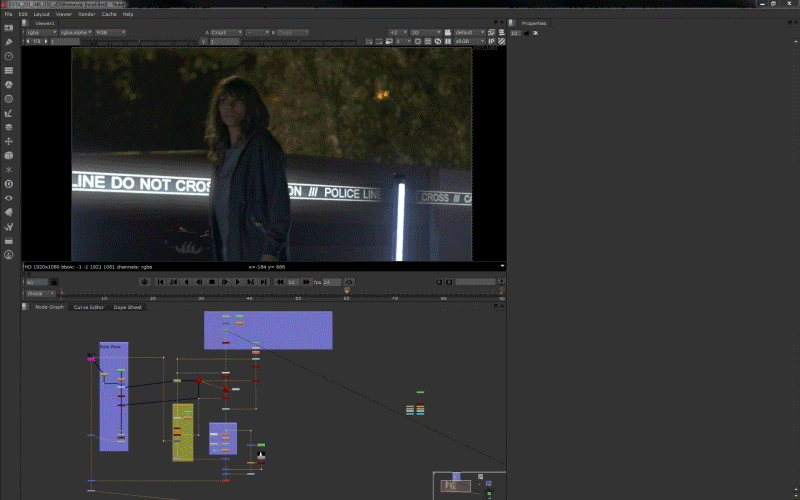800x500 pixels.
Task: Click the timeline playhead marker at frame 60
Action: pos(346,290)
